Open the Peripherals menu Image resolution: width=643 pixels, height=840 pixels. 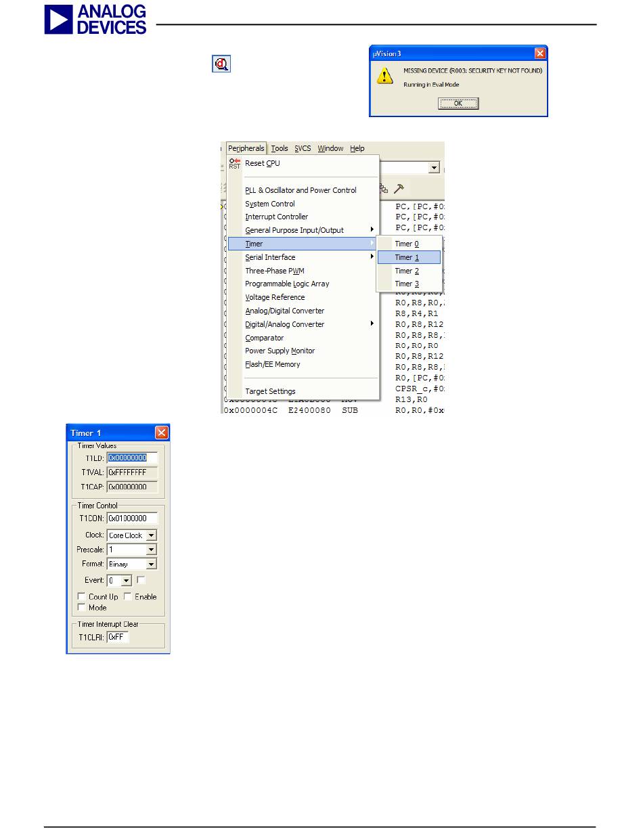click(246, 148)
